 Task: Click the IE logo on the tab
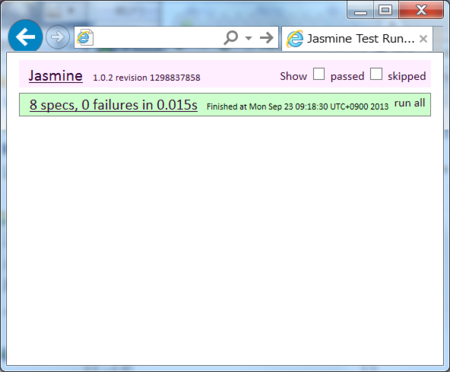point(295,39)
